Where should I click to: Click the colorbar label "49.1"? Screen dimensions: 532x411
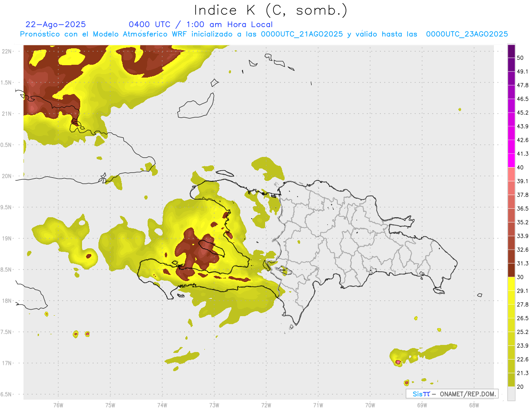[x=523, y=71]
